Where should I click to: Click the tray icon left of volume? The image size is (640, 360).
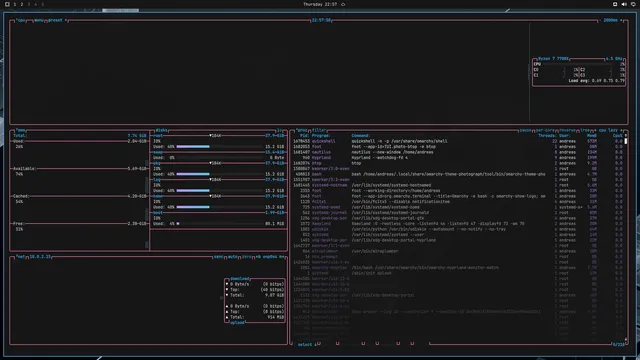click(615, 4)
